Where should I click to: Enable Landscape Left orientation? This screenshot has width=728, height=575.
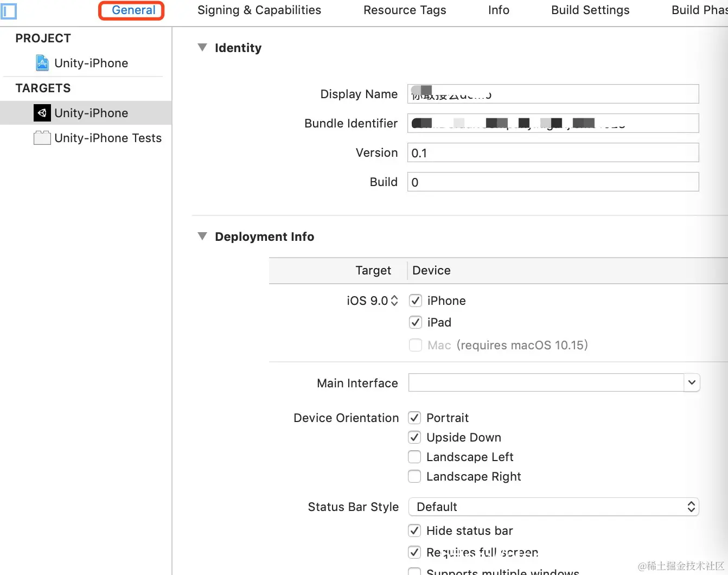tap(414, 457)
